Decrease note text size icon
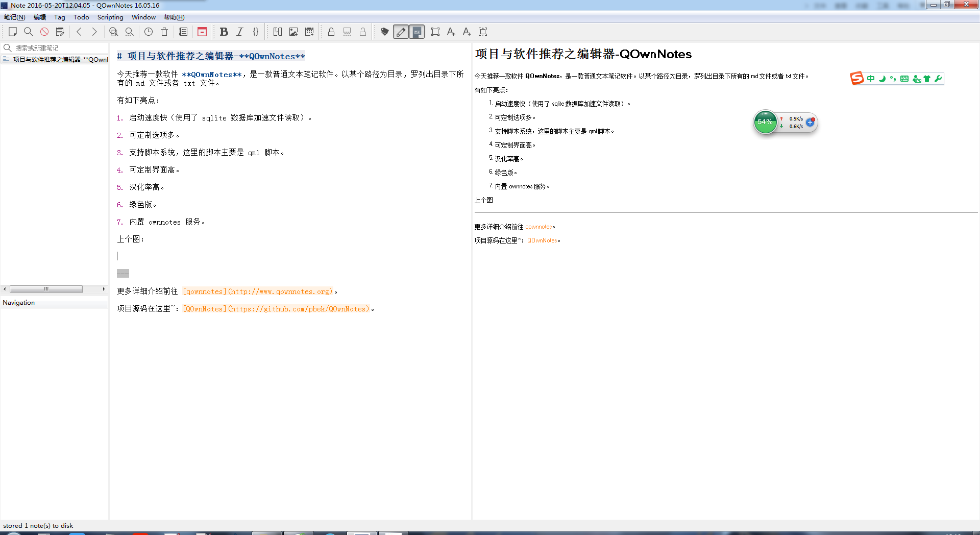This screenshot has height=535, width=980. [x=467, y=32]
